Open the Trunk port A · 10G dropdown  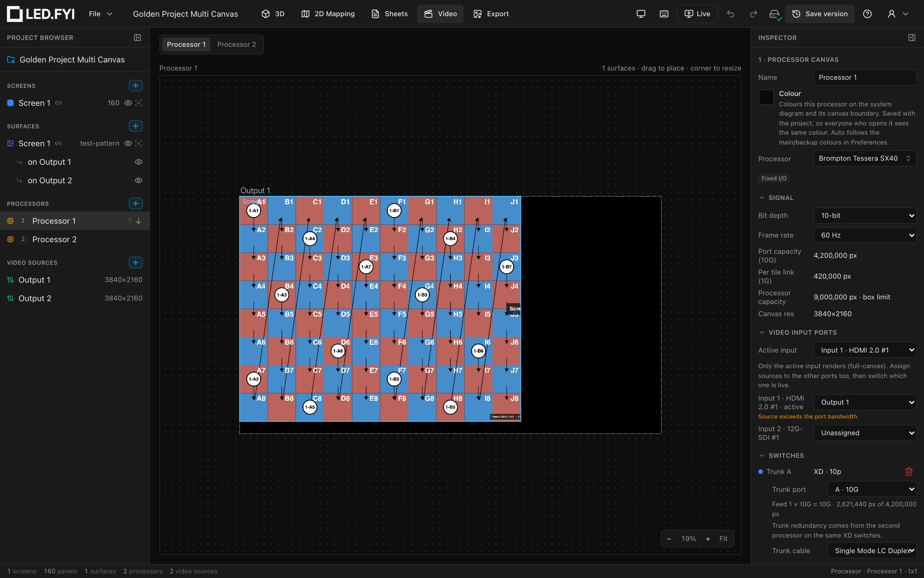coord(872,489)
